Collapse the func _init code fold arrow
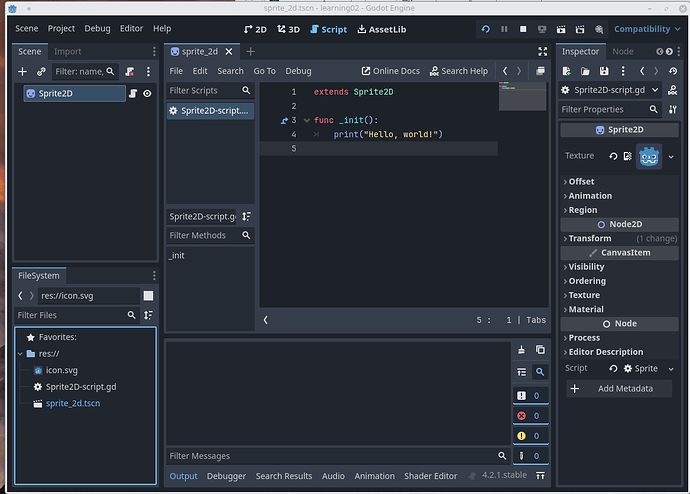Image resolution: width=690 pixels, height=494 pixels. coord(307,120)
